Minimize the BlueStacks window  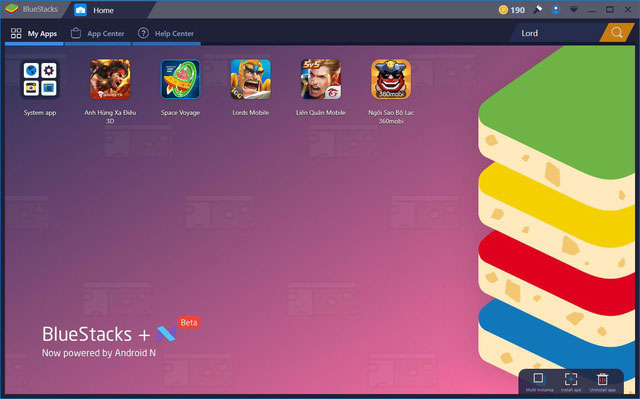(591, 10)
